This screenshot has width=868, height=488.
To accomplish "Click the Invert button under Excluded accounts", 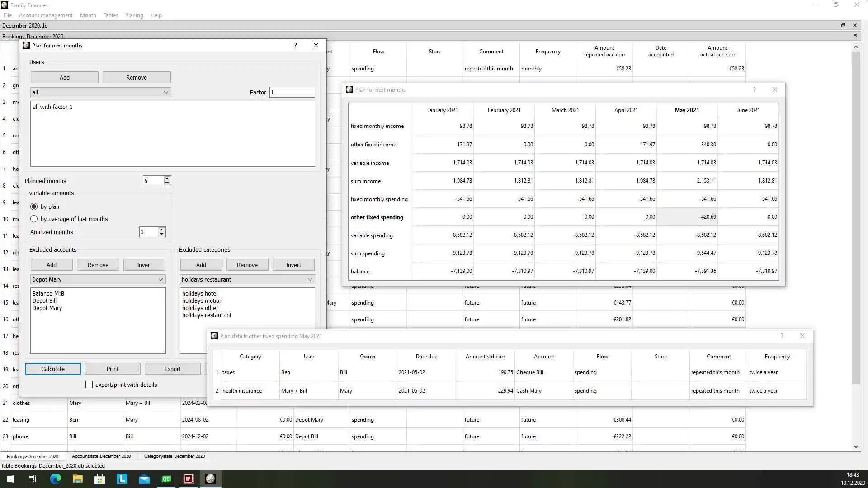I will pos(144,264).
